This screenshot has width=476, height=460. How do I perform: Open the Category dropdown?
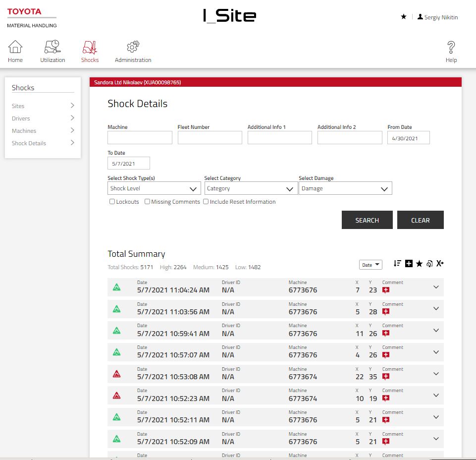(x=251, y=188)
